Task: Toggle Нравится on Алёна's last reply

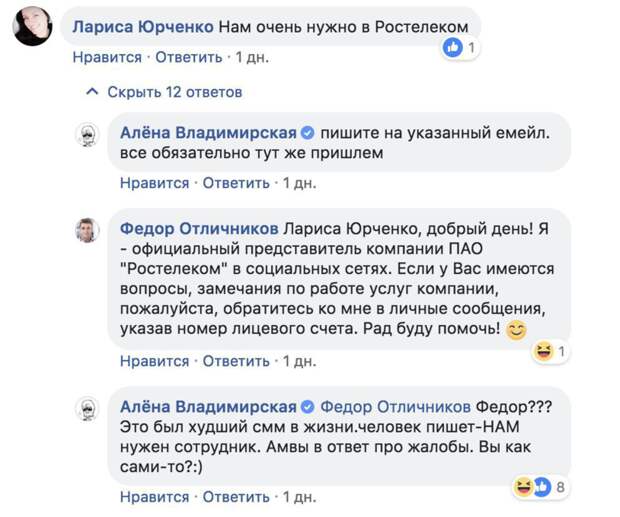Action: pos(154,497)
